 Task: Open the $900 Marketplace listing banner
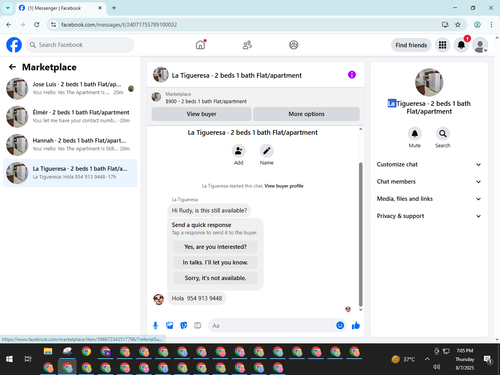click(x=256, y=97)
